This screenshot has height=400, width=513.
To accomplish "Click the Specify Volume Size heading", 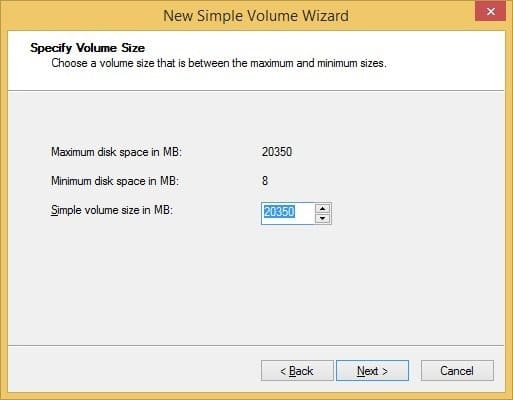I will click(87, 48).
